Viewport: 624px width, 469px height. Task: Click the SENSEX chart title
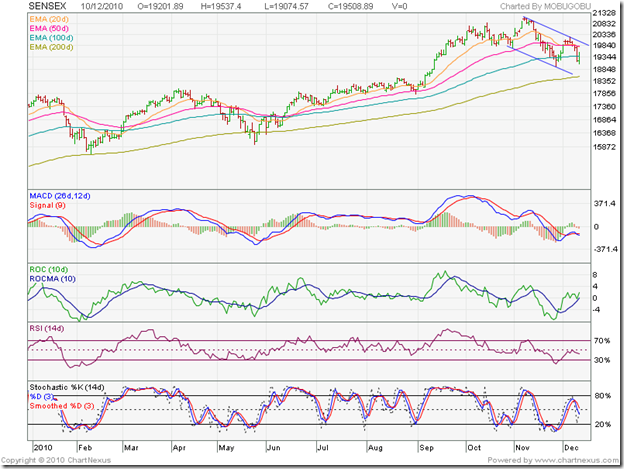47,6
